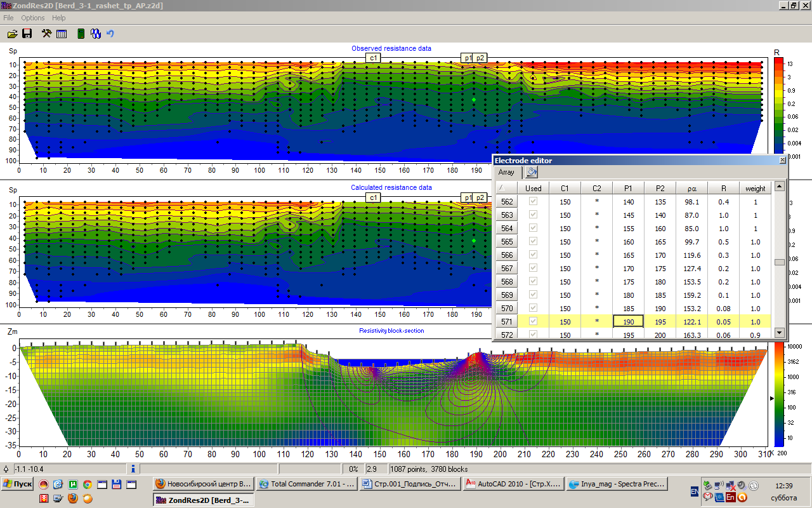Toggle the Used checkbox in row 566
The height and width of the screenshot is (508, 812).
(534, 255)
